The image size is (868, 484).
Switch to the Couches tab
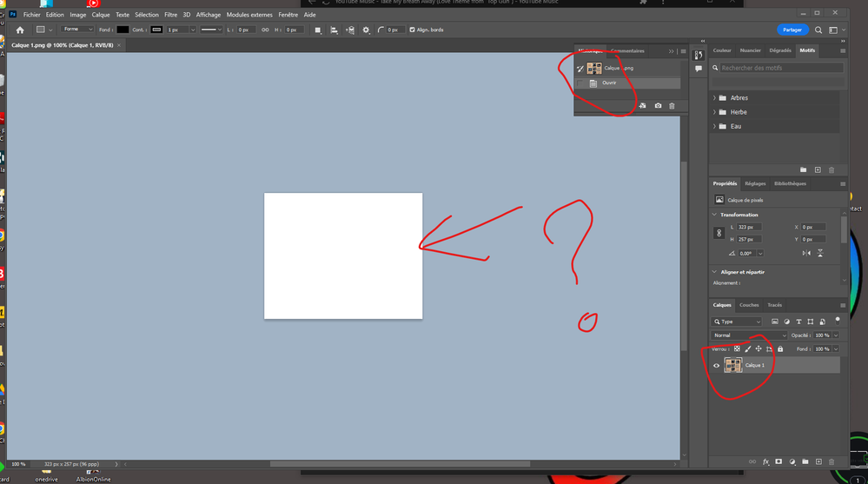point(749,305)
